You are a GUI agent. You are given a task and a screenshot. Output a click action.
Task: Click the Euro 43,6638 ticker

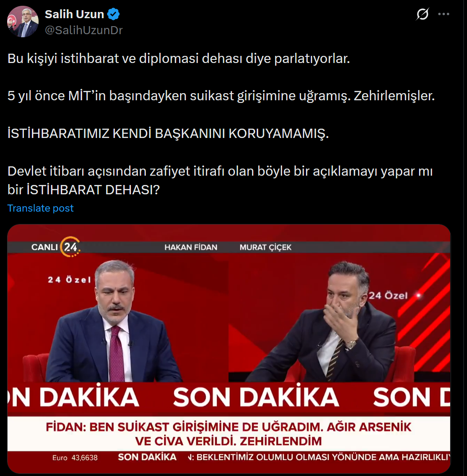click(75, 457)
